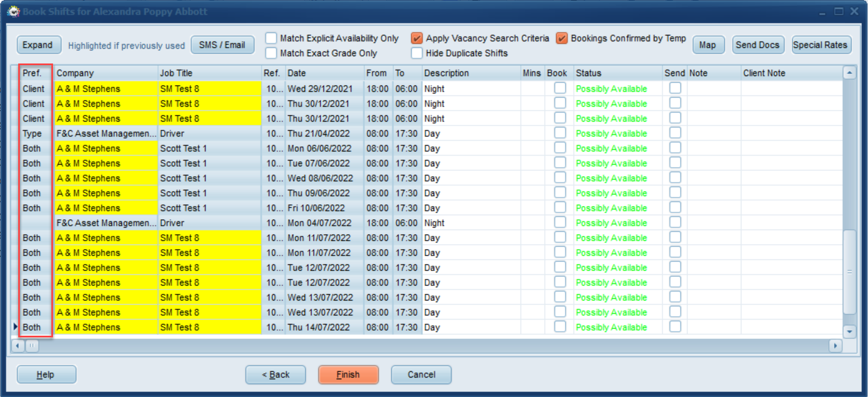
Task: Tick Book checkbox for Thu 21/04/2022 shift
Action: point(560,133)
